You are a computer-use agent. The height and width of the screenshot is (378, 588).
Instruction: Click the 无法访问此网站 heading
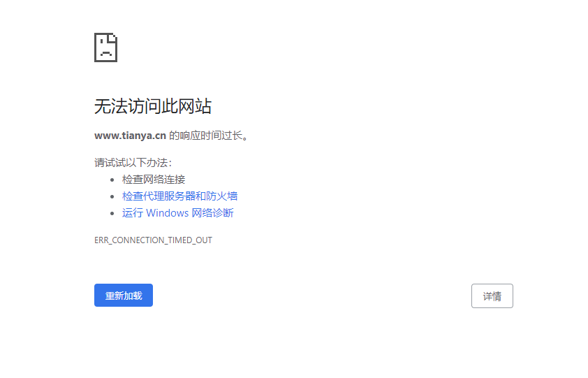tap(153, 106)
